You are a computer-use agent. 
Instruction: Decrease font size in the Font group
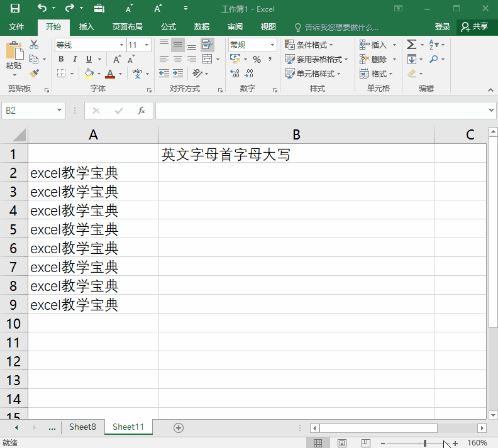pos(131,59)
